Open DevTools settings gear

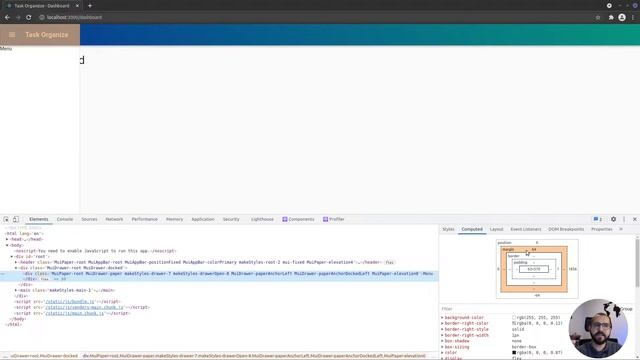(613, 219)
